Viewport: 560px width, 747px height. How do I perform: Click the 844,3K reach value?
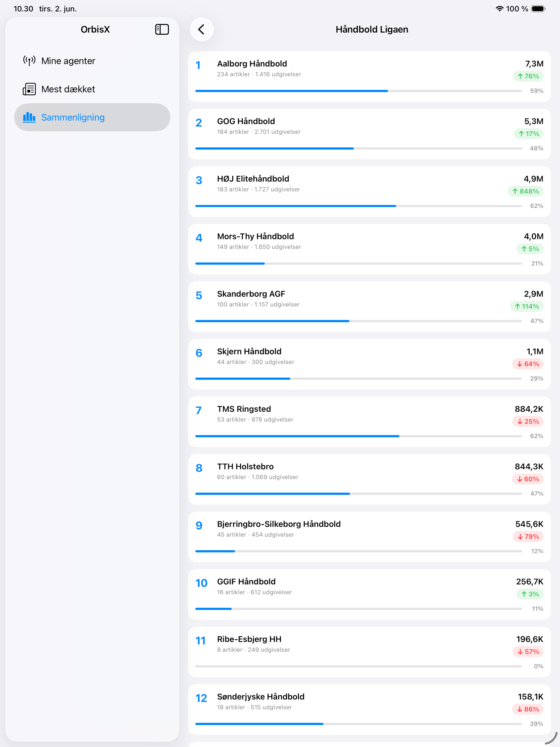(529, 467)
